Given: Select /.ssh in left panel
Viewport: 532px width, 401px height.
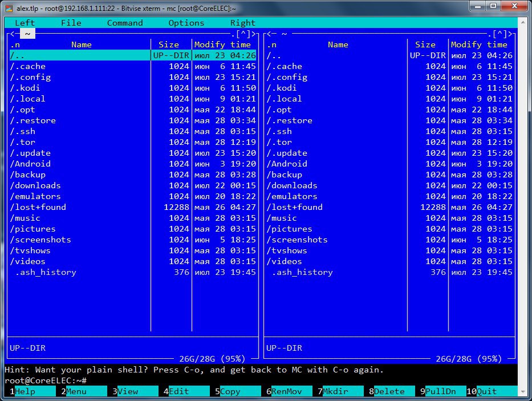Looking at the screenshot, I should (x=133, y=131).
